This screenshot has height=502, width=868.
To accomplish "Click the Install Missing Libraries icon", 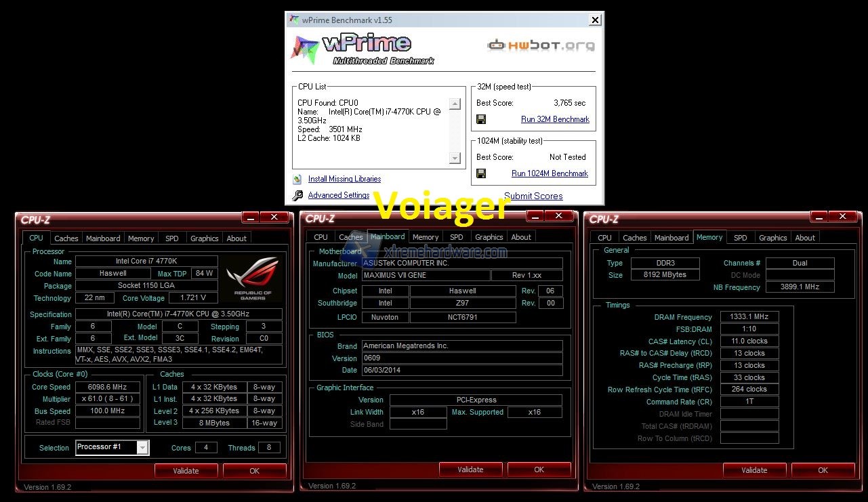I will 297,180.
